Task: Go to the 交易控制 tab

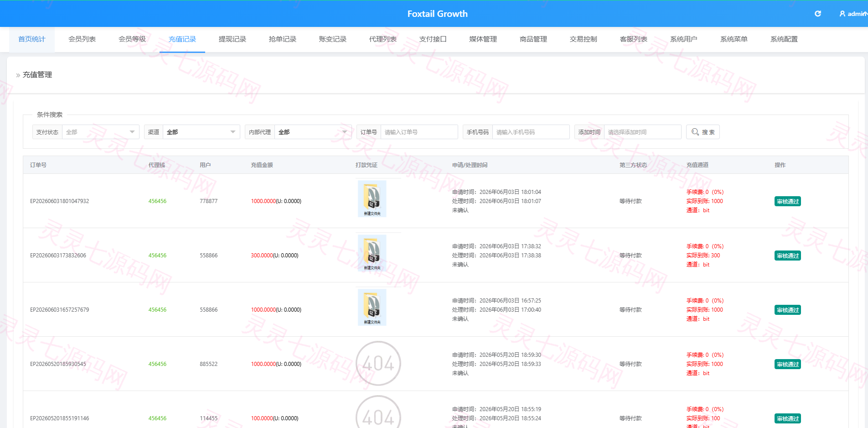Action: click(584, 39)
